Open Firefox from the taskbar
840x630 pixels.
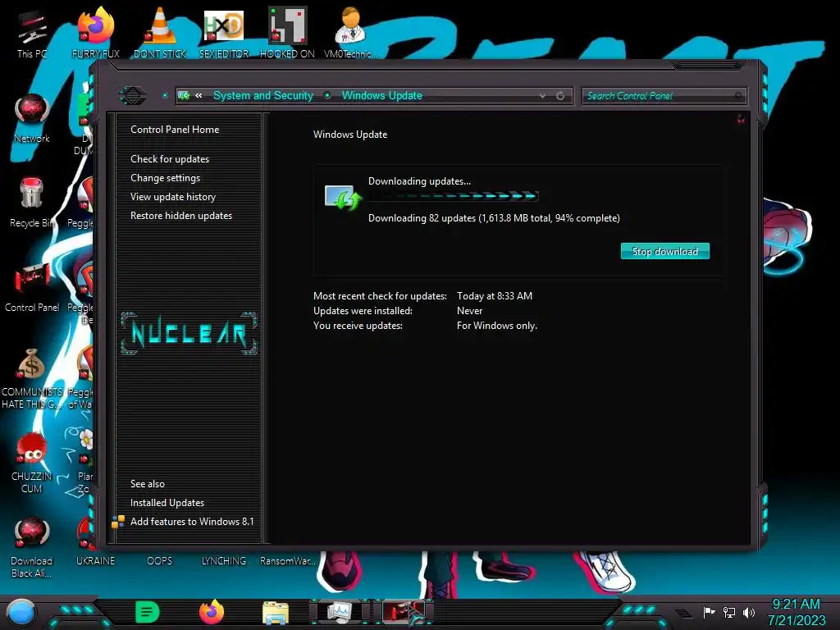pyautogui.click(x=212, y=612)
